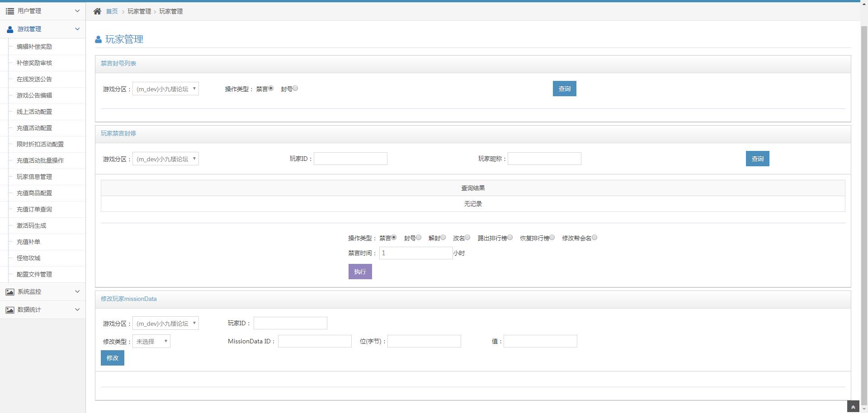Screen dimensions: 868x413
Task: Open 充值订单查询 sidebar item
Action: click(34, 209)
